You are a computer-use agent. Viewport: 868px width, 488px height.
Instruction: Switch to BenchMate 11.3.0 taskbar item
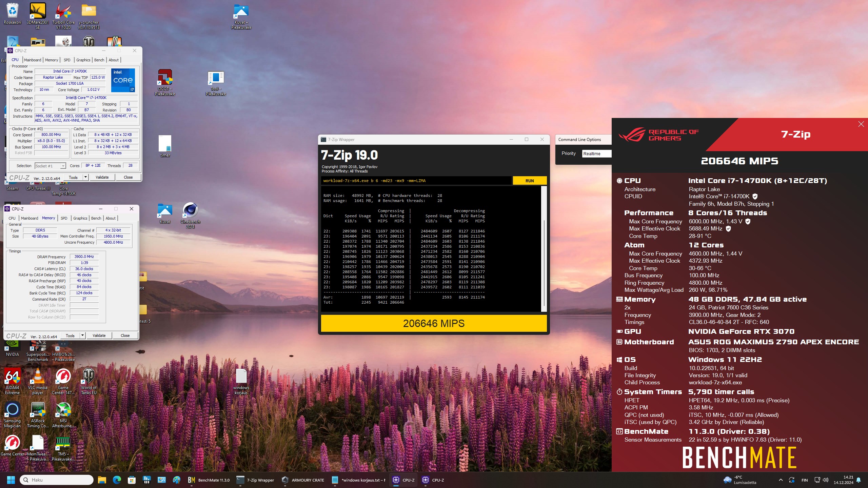pyautogui.click(x=209, y=480)
